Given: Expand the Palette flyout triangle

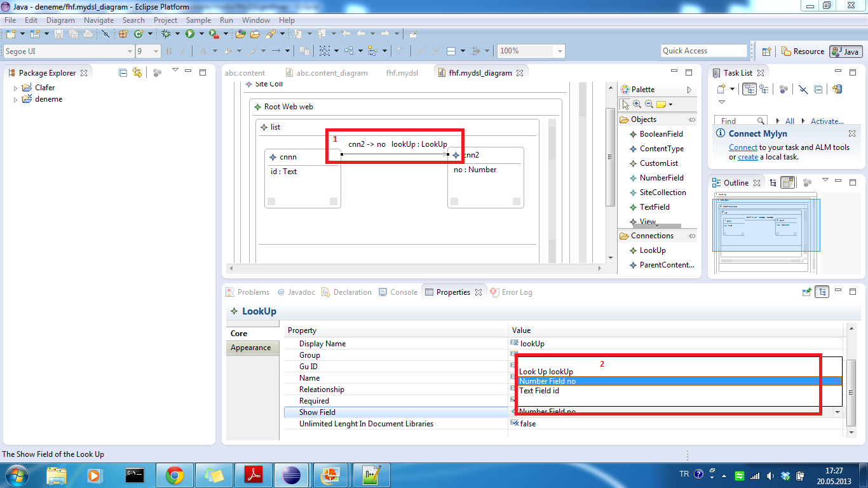Looking at the screenshot, I should [689, 90].
